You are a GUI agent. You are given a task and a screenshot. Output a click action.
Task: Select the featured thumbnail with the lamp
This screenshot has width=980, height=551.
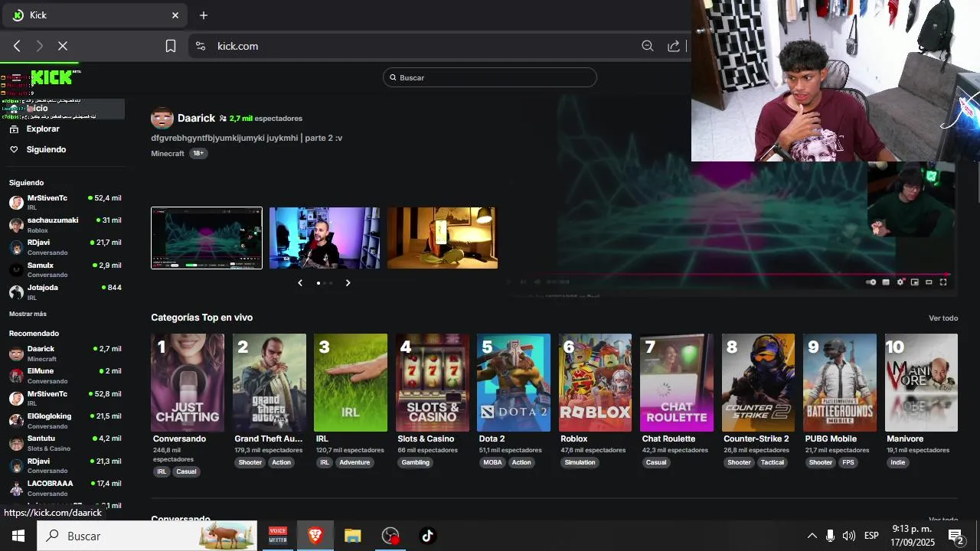click(443, 238)
